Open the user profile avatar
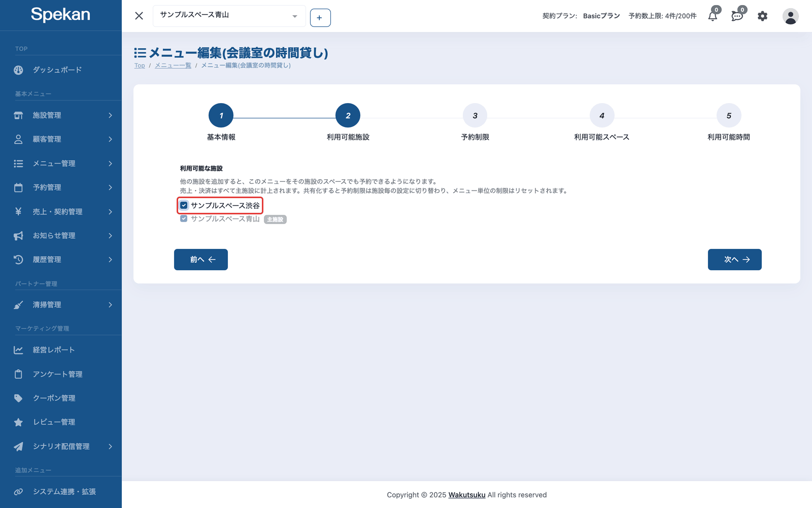 (x=790, y=16)
